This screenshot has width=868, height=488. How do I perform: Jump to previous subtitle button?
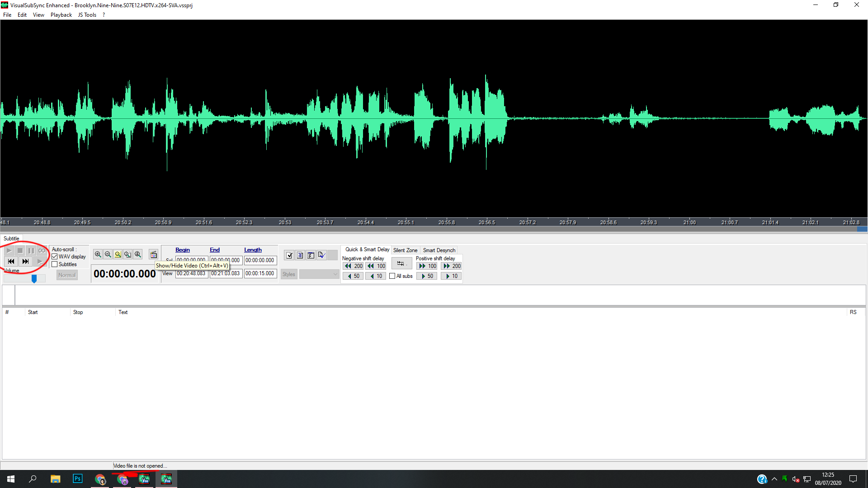(11, 261)
